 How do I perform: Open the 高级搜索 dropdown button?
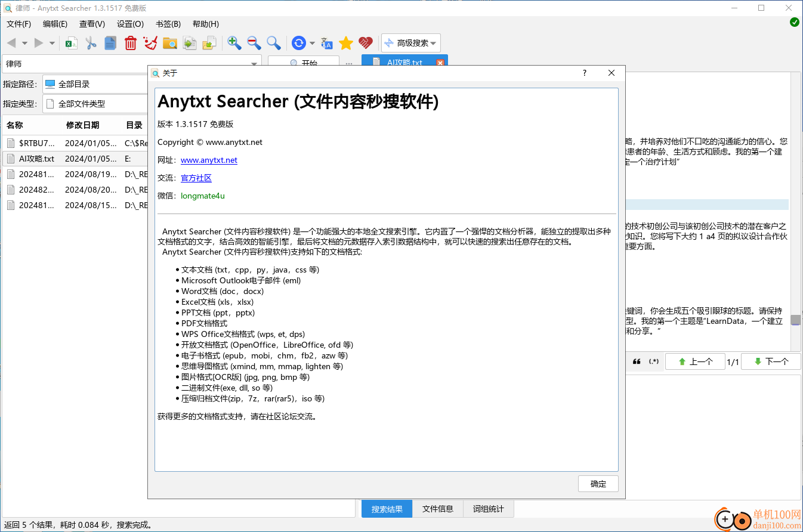(x=411, y=43)
